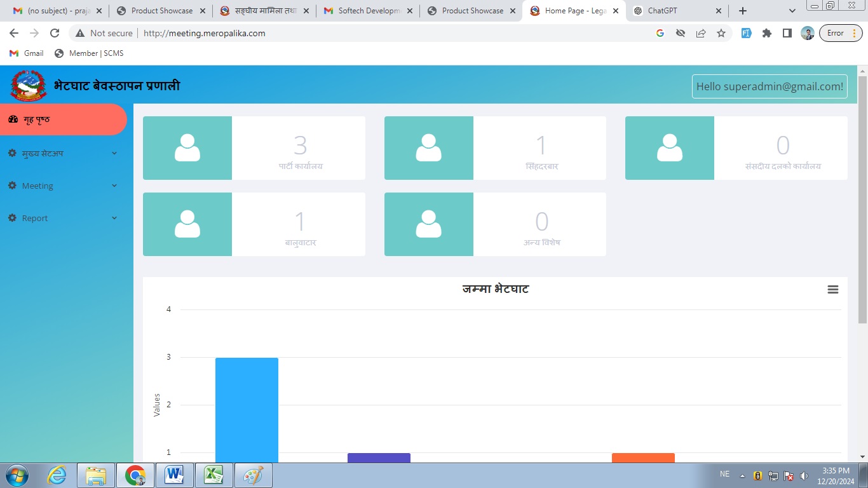868x488 pixels.
Task: Open Excel from the Windows taskbar
Action: 214,475
